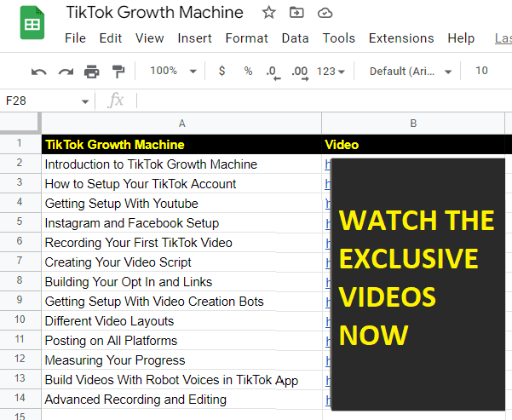Select cell Measuring Your Progress
The width and height of the screenshot is (512, 420).
pos(181,360)
